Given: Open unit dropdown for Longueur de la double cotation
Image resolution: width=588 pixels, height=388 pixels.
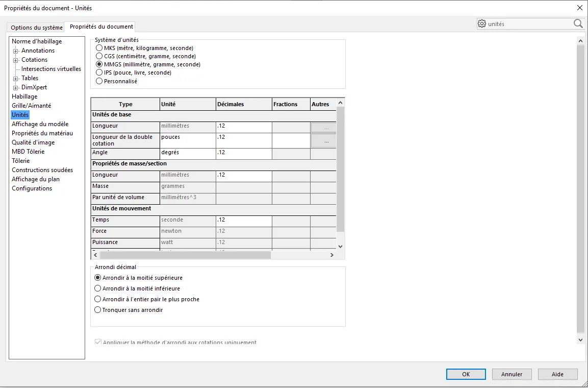Looking at the screenshot, I should point(188,141).
